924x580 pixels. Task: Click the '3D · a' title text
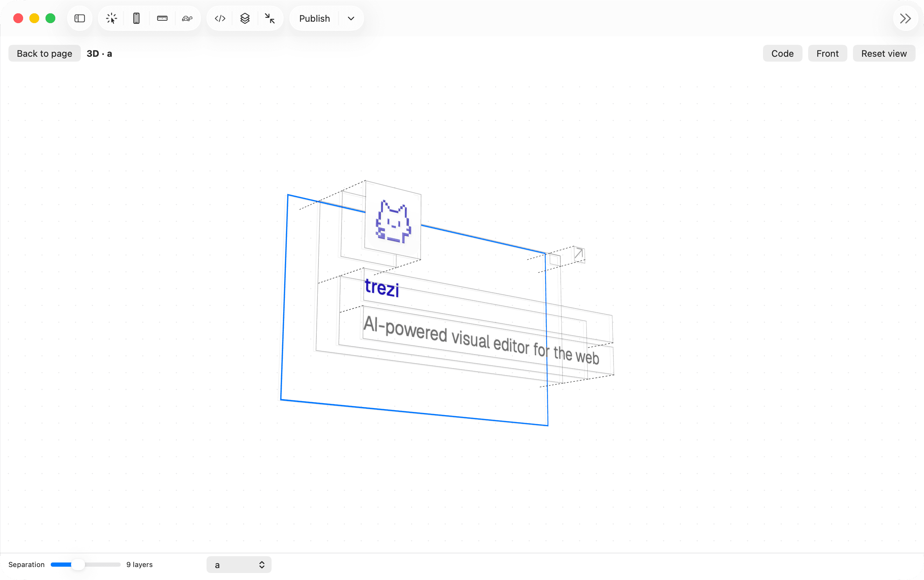point(99,53)
